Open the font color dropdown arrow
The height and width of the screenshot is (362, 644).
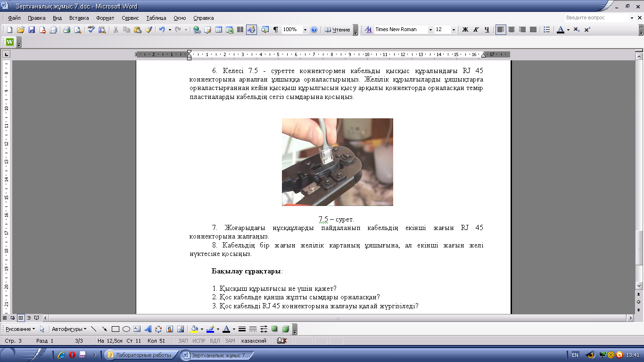point(568,30)
